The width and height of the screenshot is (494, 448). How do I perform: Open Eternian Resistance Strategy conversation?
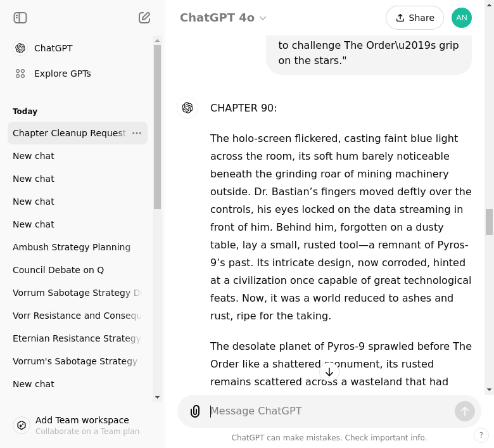76,338
